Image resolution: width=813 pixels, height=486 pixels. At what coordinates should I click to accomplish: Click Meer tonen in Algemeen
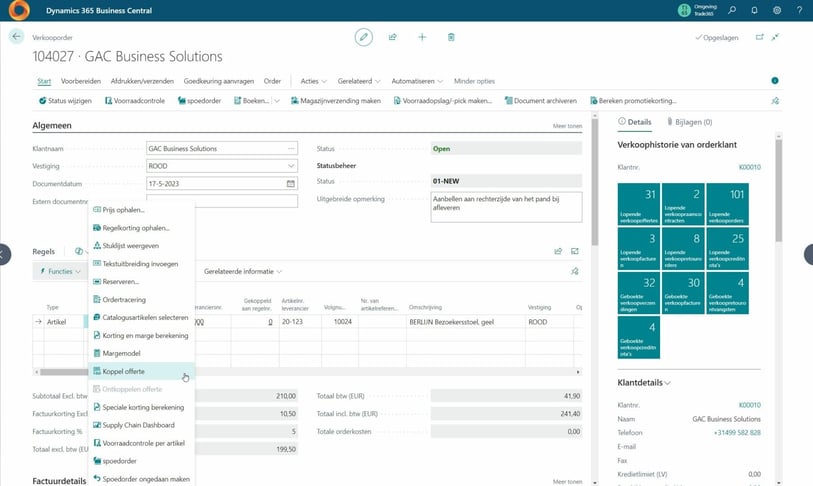(567, 126)
